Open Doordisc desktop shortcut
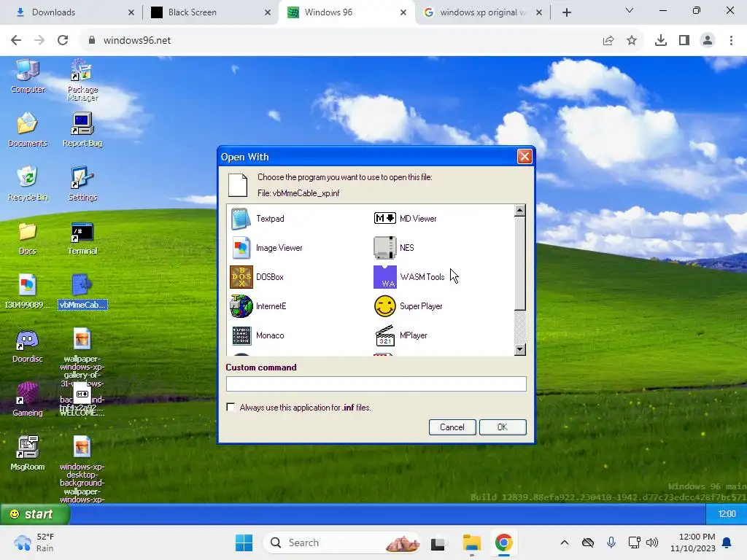 click(28, 346)
